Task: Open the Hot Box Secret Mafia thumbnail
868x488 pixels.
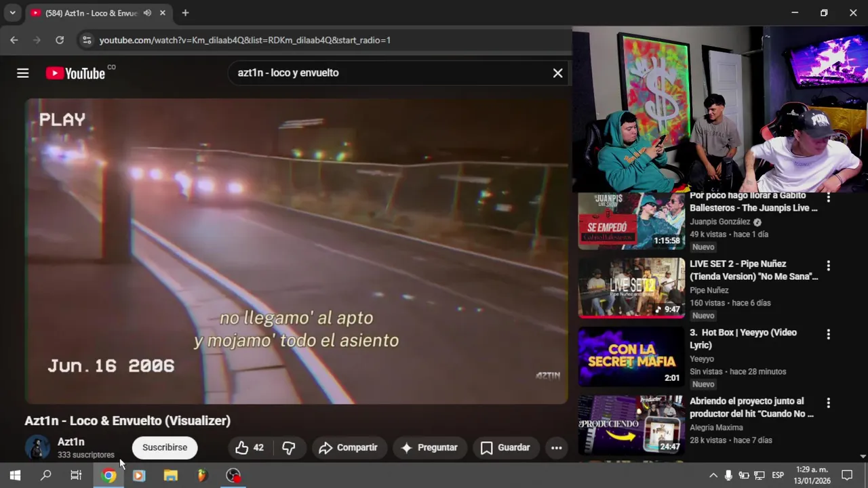Action: click(x=631, y=357)
